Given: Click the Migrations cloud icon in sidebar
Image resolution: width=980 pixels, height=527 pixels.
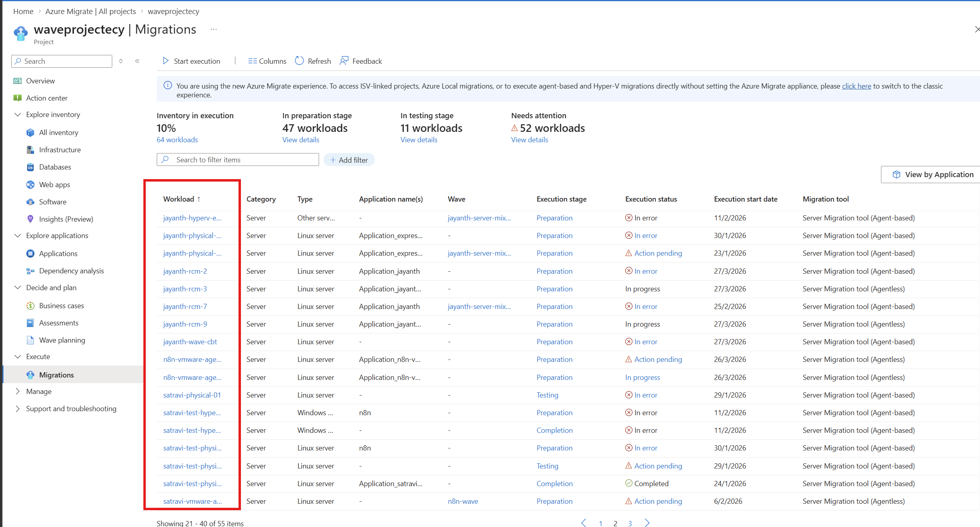Looking at the screenshot, I should click(x=30, y=375).
